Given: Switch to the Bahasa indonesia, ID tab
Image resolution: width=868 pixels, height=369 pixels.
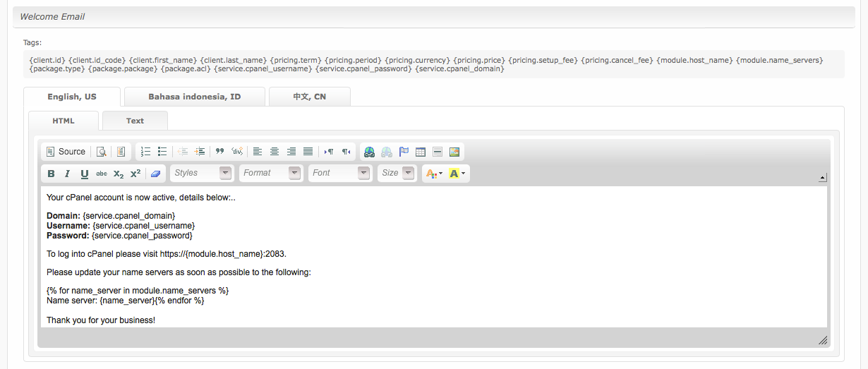Looking at the screenshot, I should coord(195,97).
